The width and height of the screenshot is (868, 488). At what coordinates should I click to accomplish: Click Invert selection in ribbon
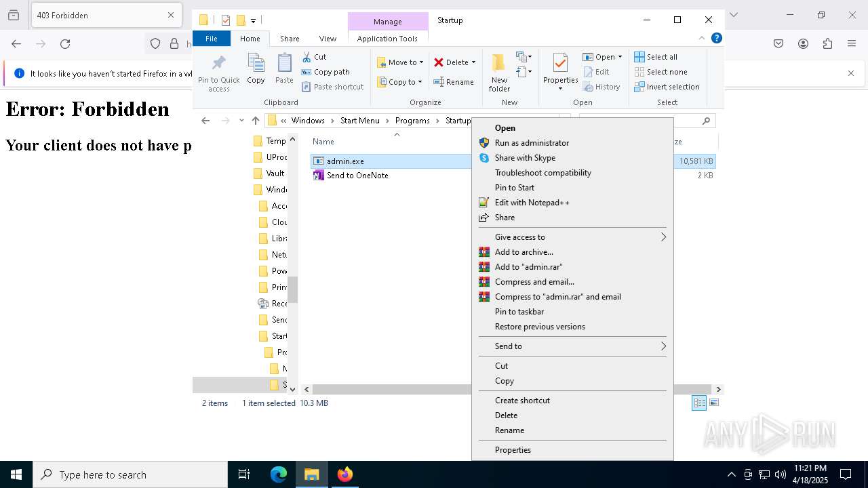click(667, 87)
